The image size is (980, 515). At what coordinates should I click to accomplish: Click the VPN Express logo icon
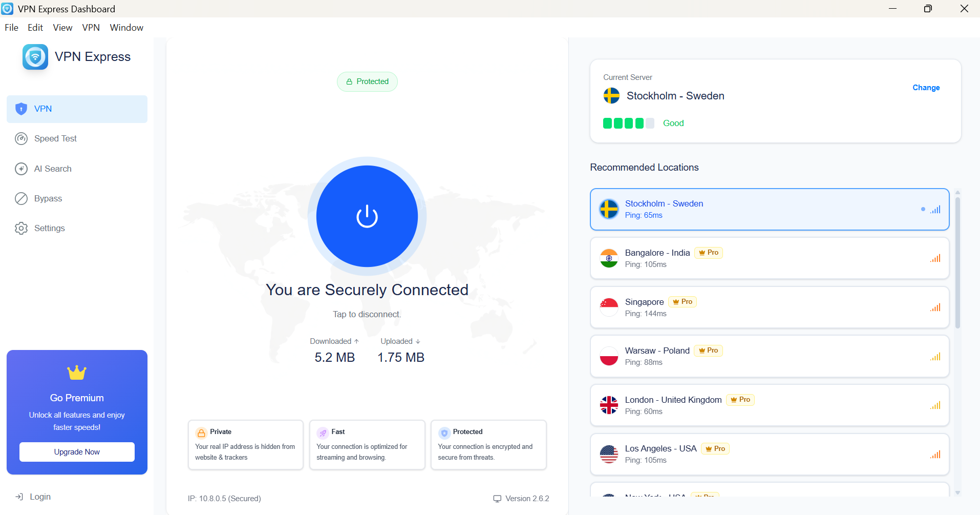(x=34, y=57)
